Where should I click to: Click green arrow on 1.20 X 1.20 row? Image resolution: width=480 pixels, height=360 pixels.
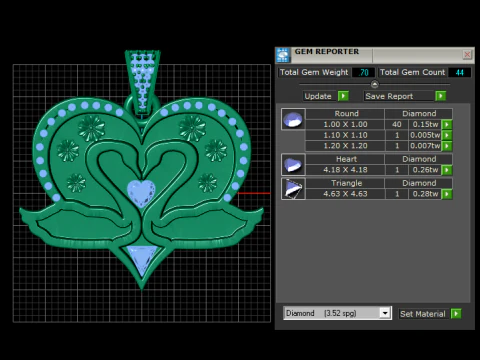[x=447, y=146]
